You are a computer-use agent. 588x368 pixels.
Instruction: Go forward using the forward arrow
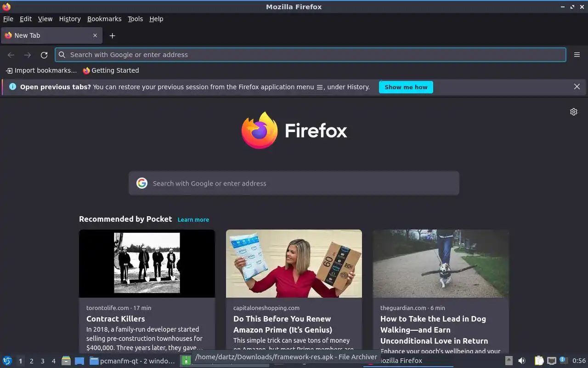click(28, 55)
